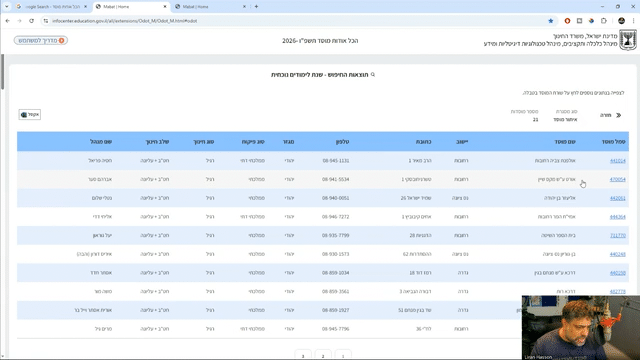Open the Chrome three-dot menu
The width and height of the screenshot is (640, 360).
tap(633, 21)
